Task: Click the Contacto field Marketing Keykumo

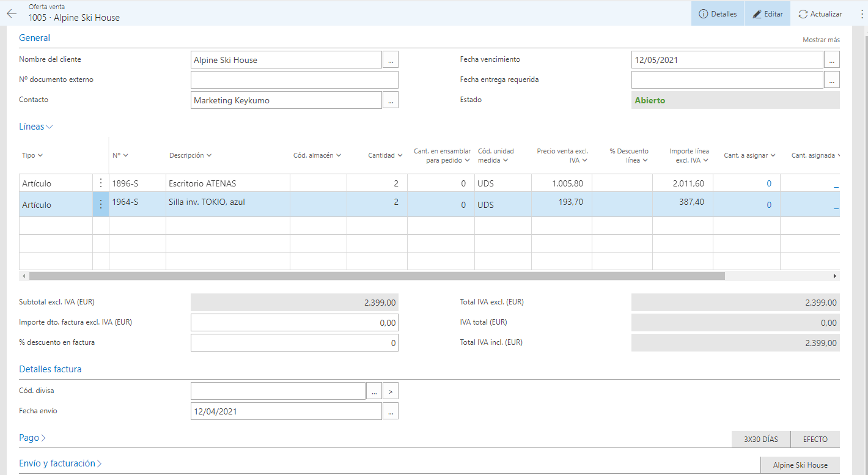Action: pos(287,100)
